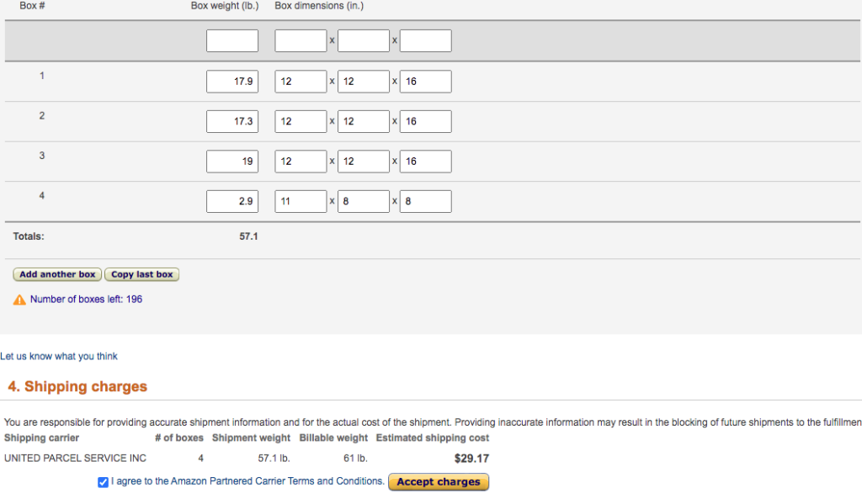862x504 pixels.
Task: Select box 1 weight field showing 17.9
Action: [232, 82]
